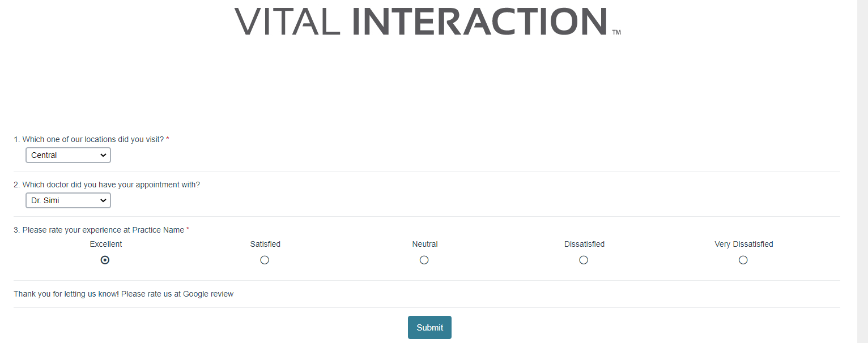Image resolution: width=868 pixels, height=343 pixels.
Task: Choose the Neutral experience rating
Action: click(x=424, y=260)
